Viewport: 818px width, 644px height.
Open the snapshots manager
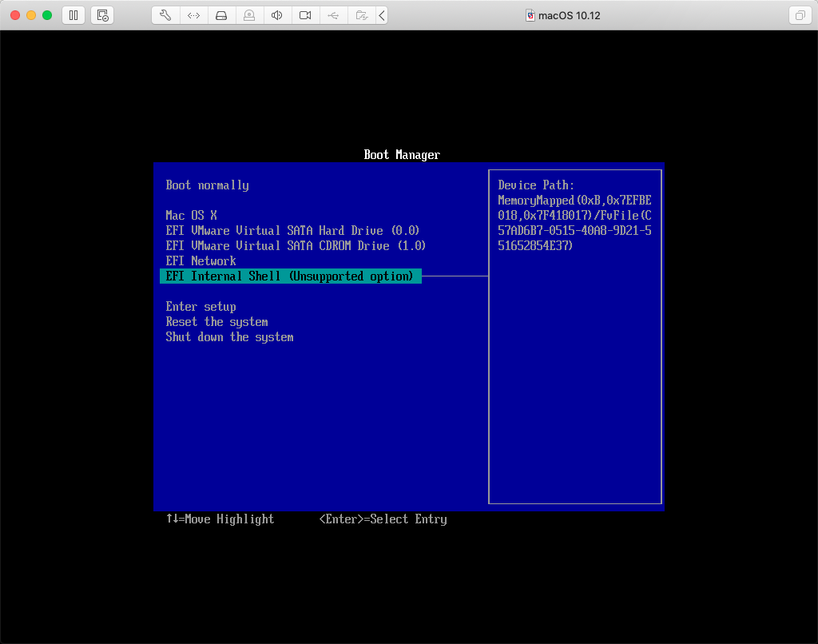(x=102, y=15)
